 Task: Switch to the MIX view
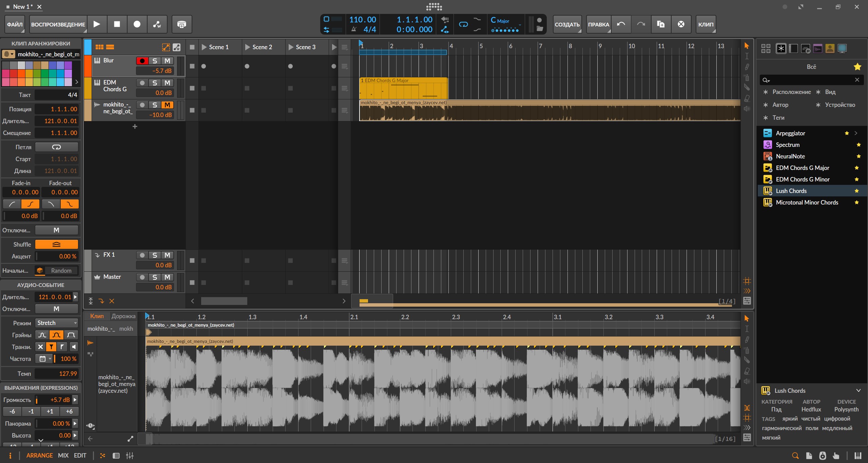point(63,456)
